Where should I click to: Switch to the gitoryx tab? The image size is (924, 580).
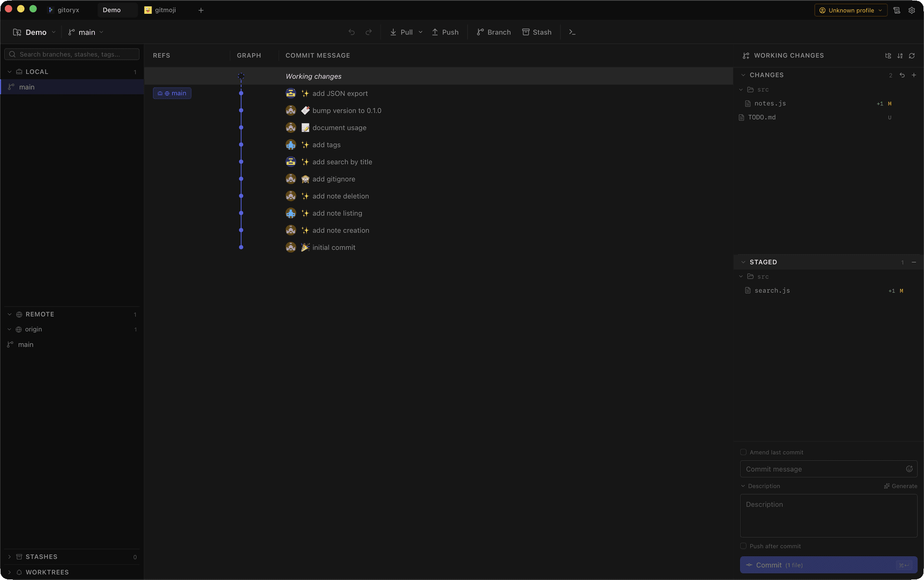click(x=64, y=10)
